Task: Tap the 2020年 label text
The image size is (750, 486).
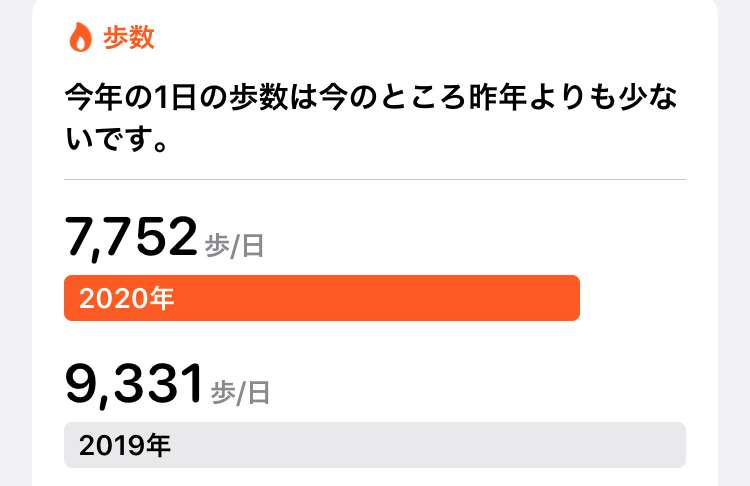Action: pyautogui.click(x=126, y=298)
